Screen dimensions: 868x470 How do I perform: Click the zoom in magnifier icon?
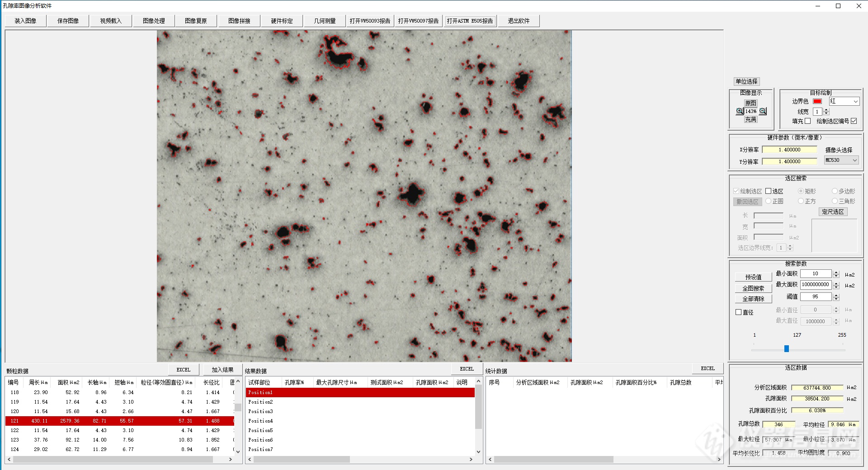tap(740, 111)
